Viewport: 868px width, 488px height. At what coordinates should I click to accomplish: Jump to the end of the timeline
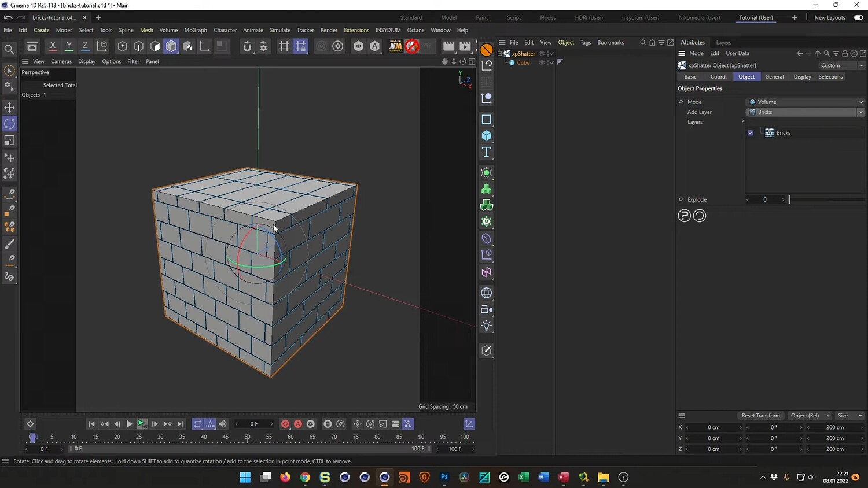tap(181, 424)
